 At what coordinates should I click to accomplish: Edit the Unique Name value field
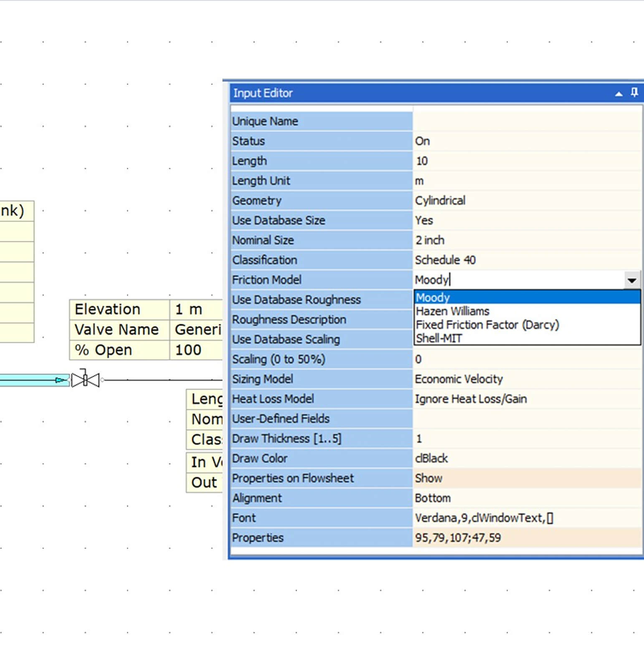[526, 121]
